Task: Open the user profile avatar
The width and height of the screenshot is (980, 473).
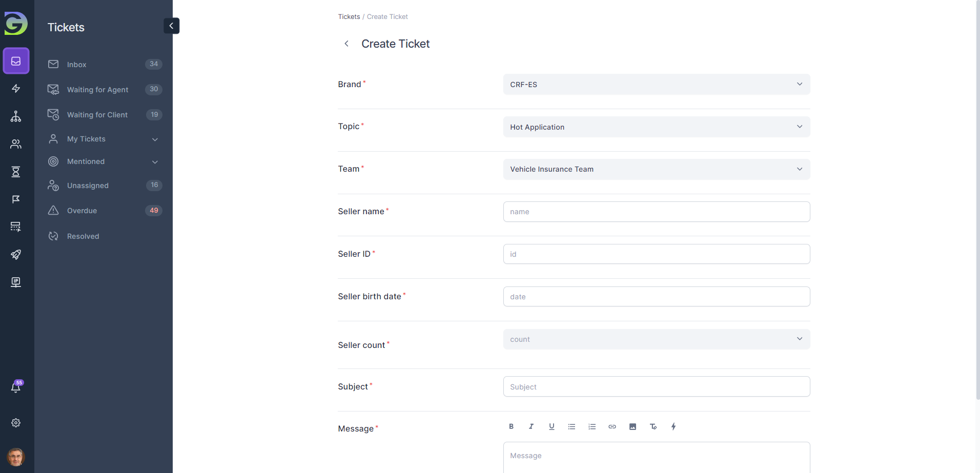Action: pyautogui.click(x=16, y=457)
